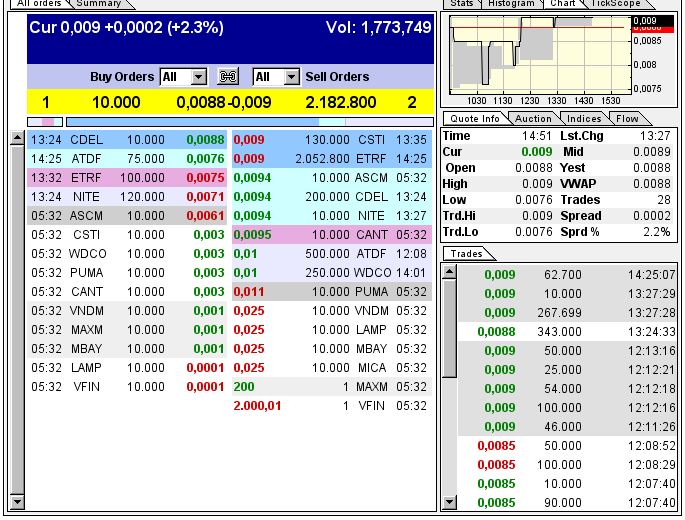Click the Trades list scrollbar thumb

449,328
